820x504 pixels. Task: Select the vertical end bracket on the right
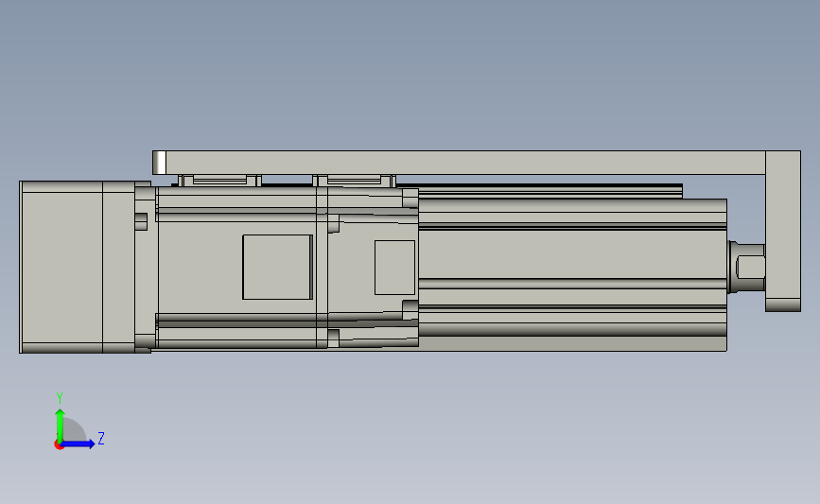(x=783, y=231)
